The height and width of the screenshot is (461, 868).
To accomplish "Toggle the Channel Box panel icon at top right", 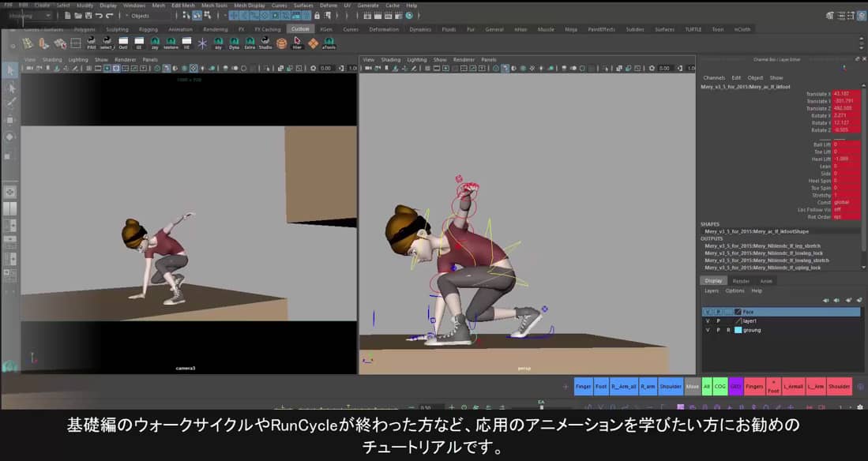I will [861, 16].
